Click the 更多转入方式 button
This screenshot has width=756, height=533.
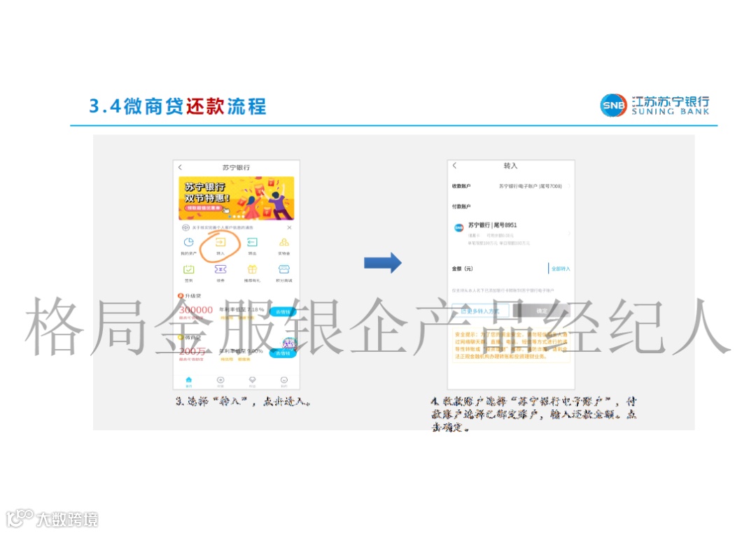pos(480,311)
